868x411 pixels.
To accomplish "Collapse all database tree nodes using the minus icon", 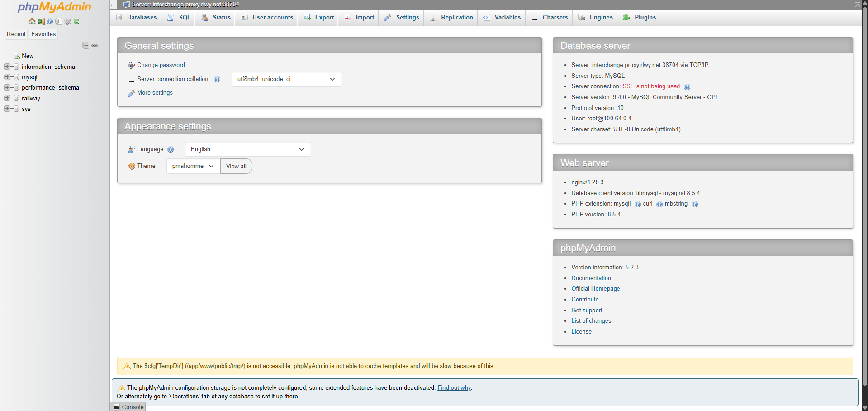I will [86, 45].
